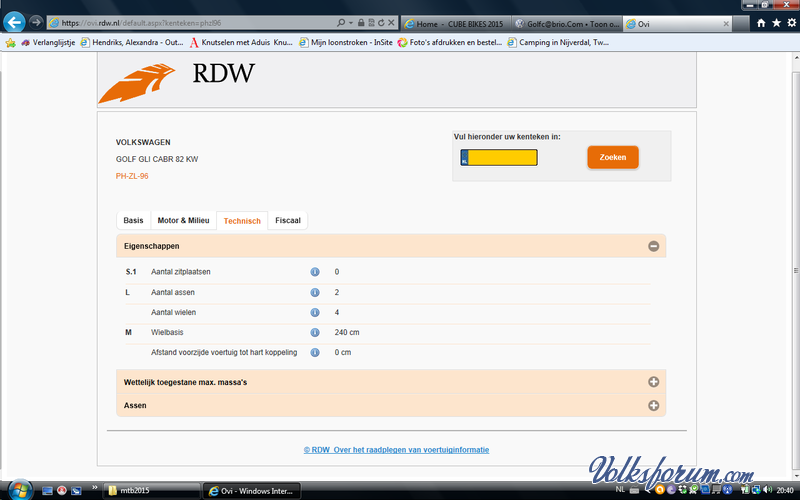This screenshot has height=500, width=800.
Task: Select Ovi - Windows Internet Explorer taskbar button
Action: (x=252, y=491)
